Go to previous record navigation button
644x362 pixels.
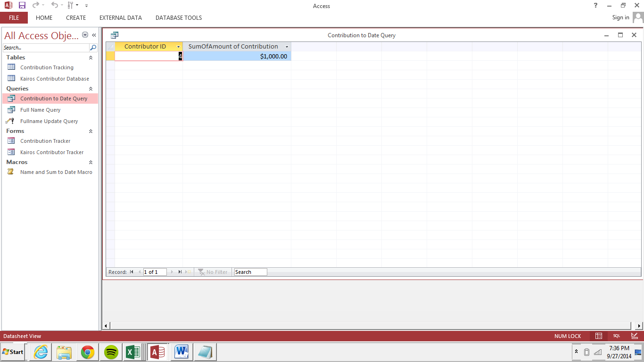click(x=140, y=272)
